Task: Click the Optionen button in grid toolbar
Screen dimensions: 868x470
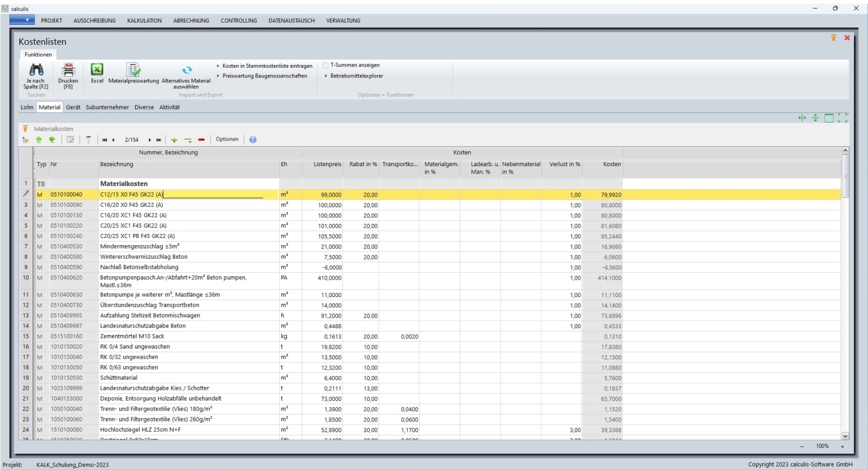Action: pyautogui.click(x=227, y=140)
